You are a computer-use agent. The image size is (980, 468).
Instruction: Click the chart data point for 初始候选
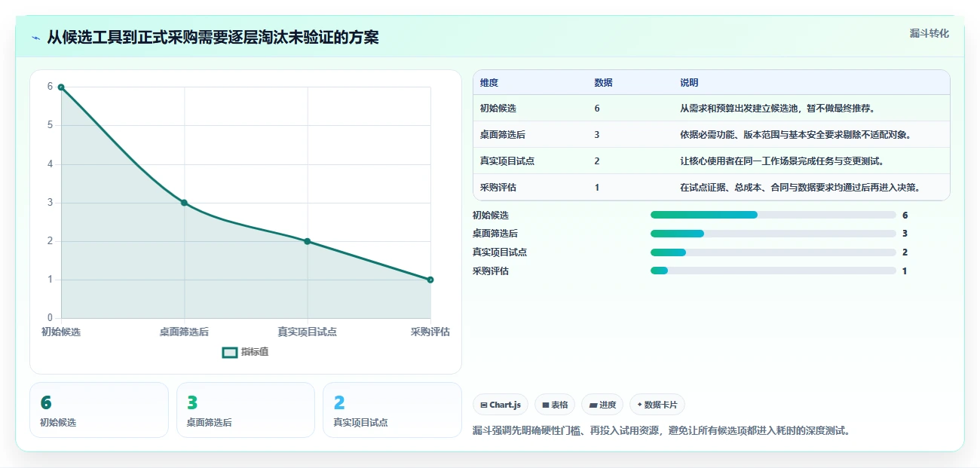tap(61, 87)
